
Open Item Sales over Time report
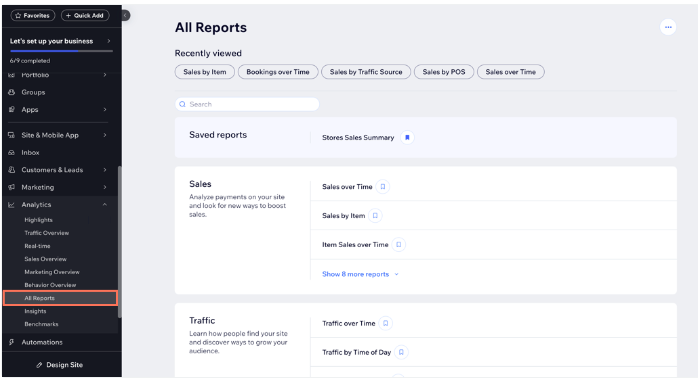[x=355, y=244]
